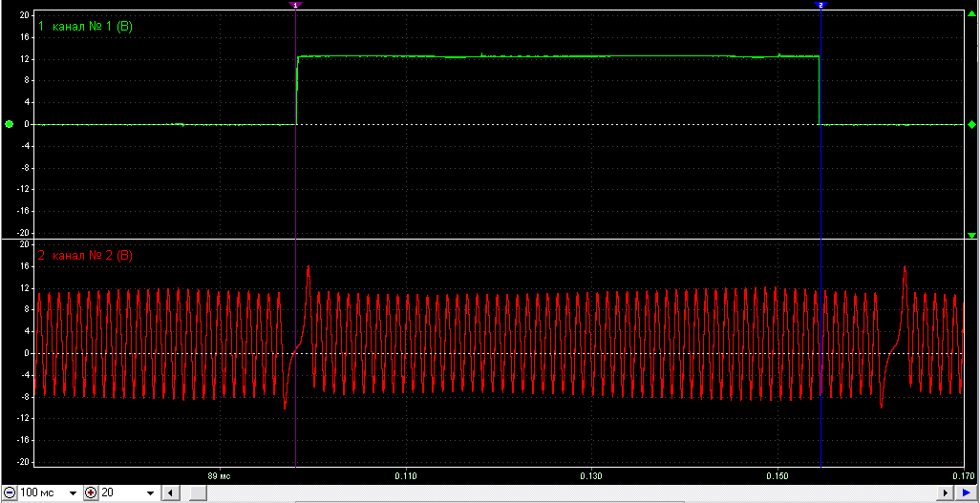Click the 0.130 time axis label

click(x=591, y=476)
